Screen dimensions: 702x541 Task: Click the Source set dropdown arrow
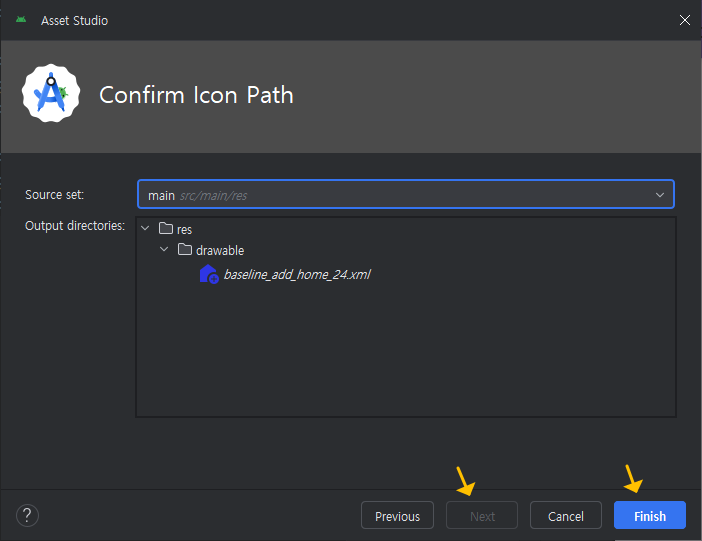click(659, 195)
